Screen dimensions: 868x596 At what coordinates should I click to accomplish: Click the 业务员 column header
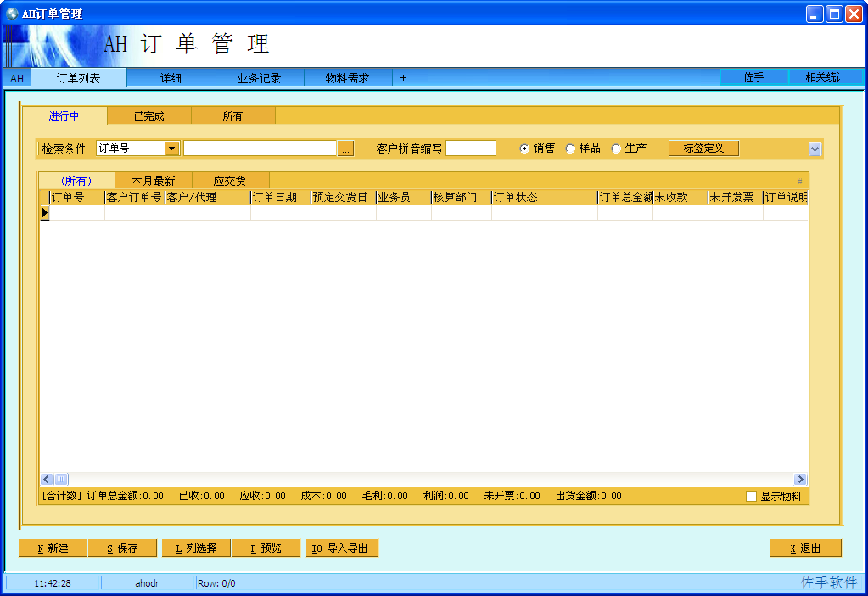pos(404,197)
